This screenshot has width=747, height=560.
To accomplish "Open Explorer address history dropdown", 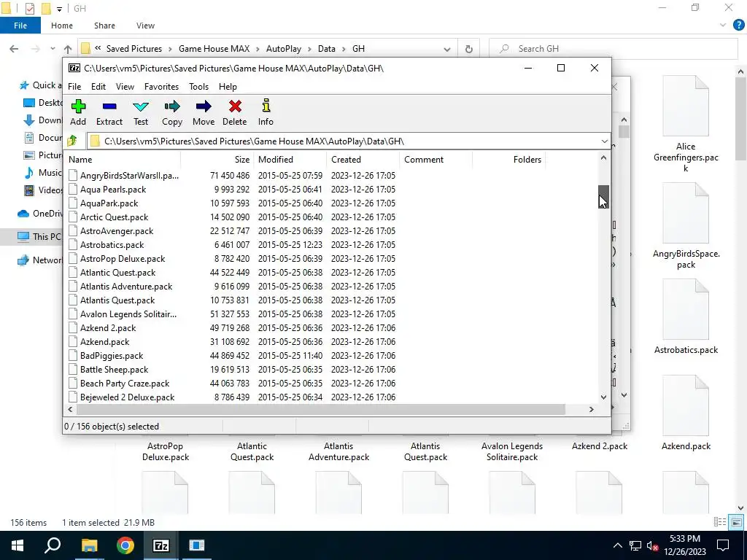I will point(447,49).
